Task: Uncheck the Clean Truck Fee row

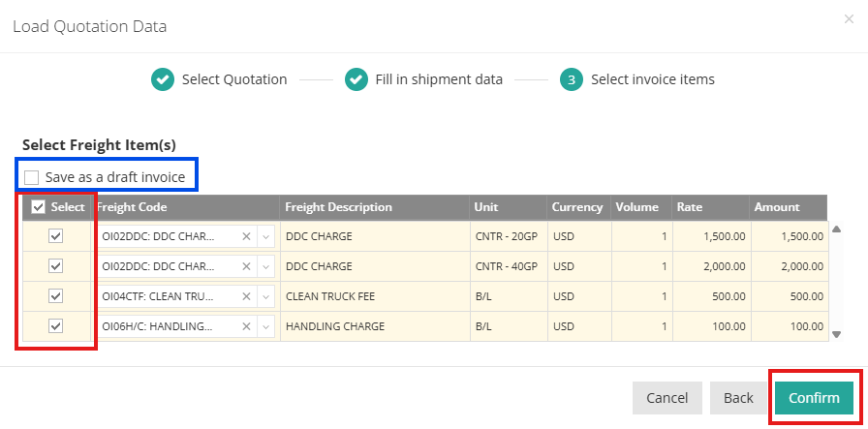Action: click(55, 296)
